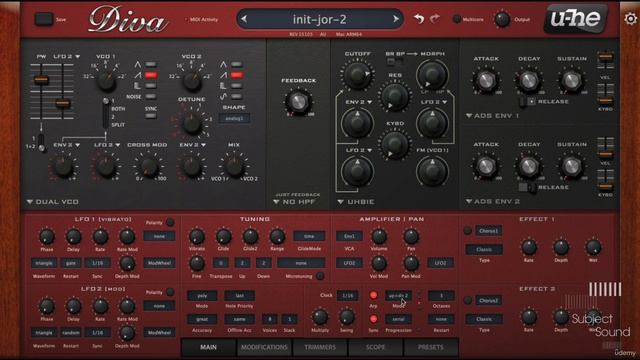The height and width of the screenshot is (360, 640).
Task: Click the Morph knob
Action: click(x=432, y=75)
